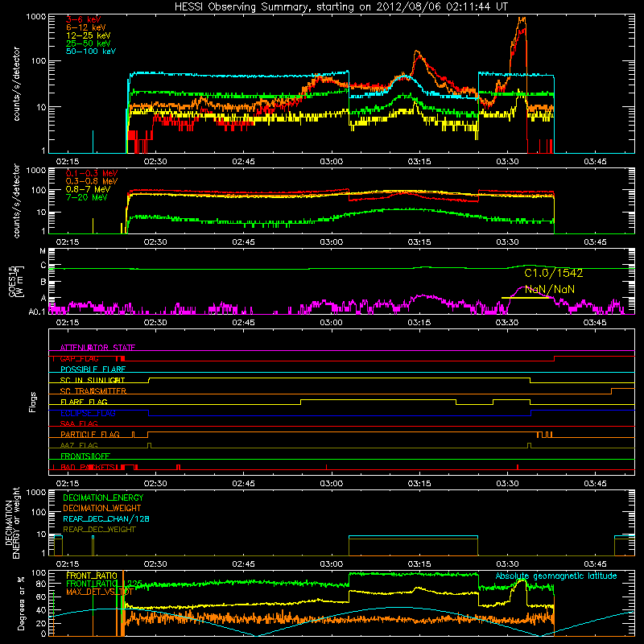This screenshot has height=644, width=644.
Task: Select the orange 6-12 keV legend entry
Action: (86, 27)
